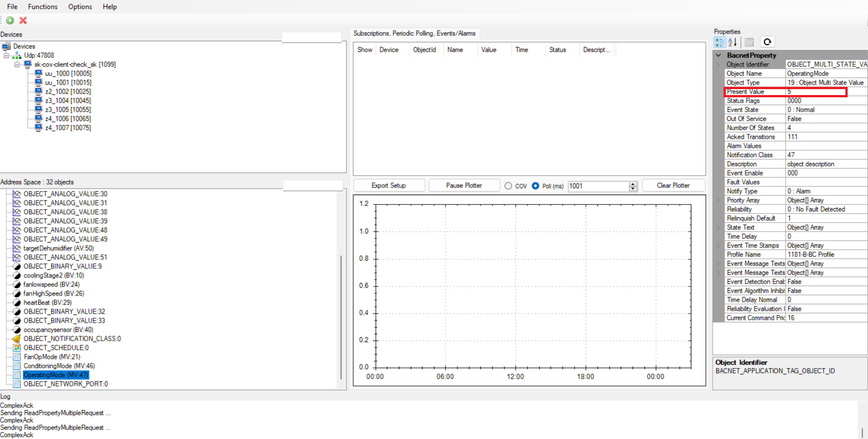Open the Functions menu
Viewport: 868px width, 439px height.
(x=43, y=7)
